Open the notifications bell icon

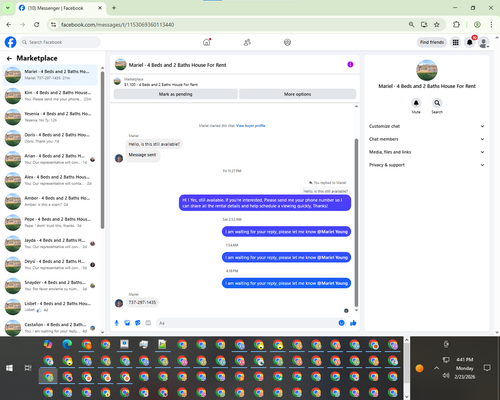pyautogui.click(x=469, y=42)
